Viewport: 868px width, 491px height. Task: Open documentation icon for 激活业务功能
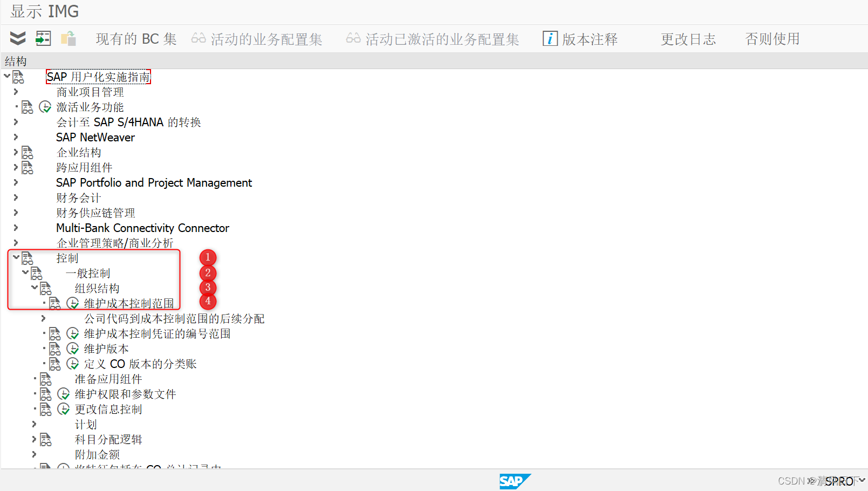(x=28, y=107)
